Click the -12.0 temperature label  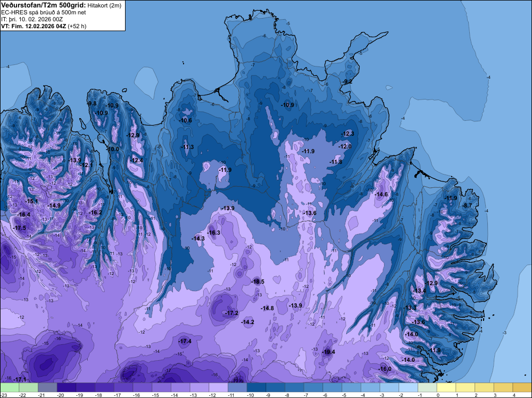345,146
